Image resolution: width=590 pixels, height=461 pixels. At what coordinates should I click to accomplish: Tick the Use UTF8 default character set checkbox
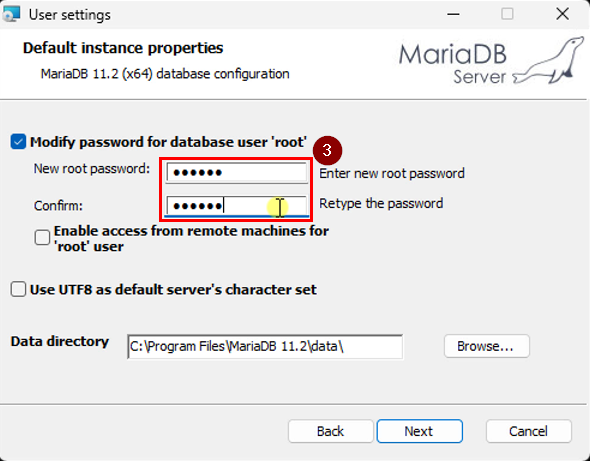click(18, 289)
